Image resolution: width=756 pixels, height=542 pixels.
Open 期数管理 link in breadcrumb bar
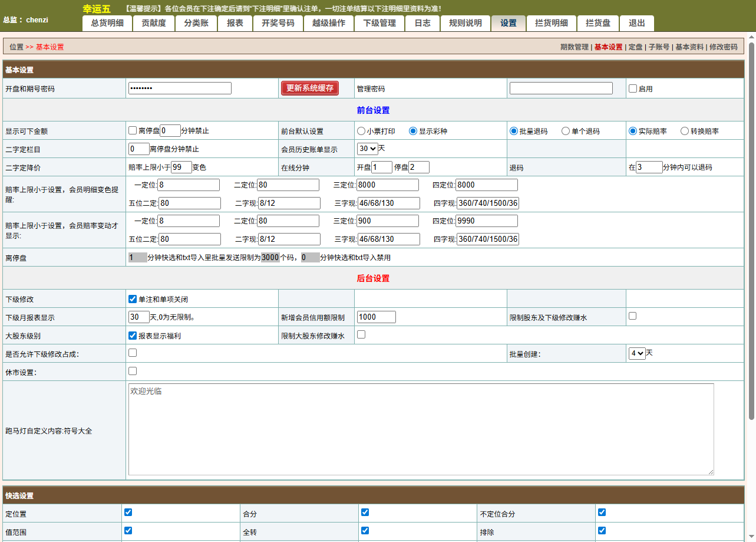click(x=574, y=47)
